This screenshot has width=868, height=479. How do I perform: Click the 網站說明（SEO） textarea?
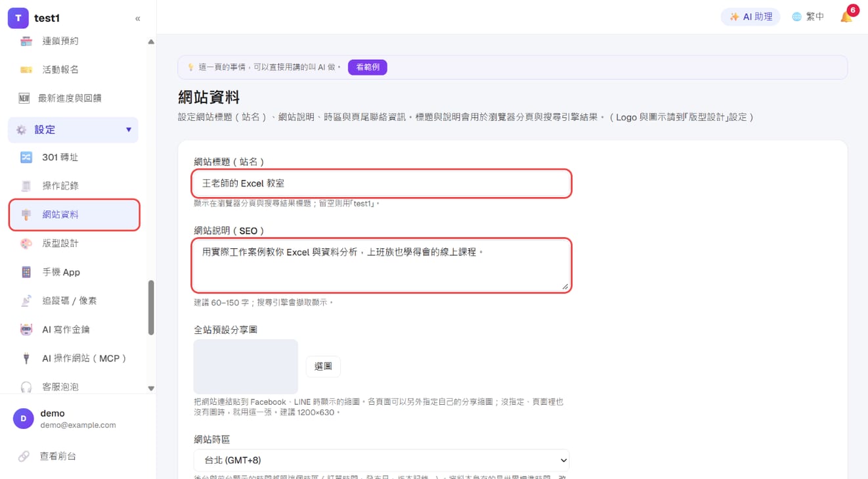point(381,265)
